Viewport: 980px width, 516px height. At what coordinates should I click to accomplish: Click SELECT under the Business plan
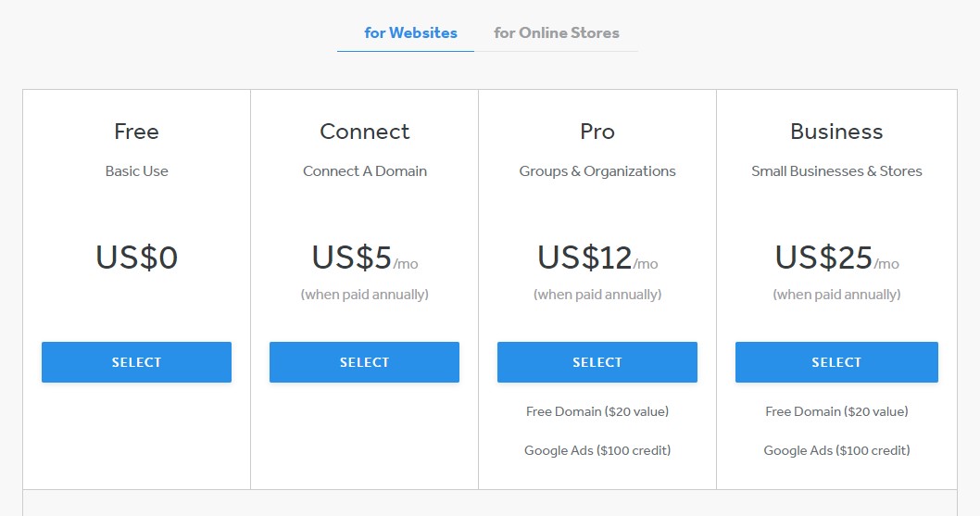(x=836, y=362)
